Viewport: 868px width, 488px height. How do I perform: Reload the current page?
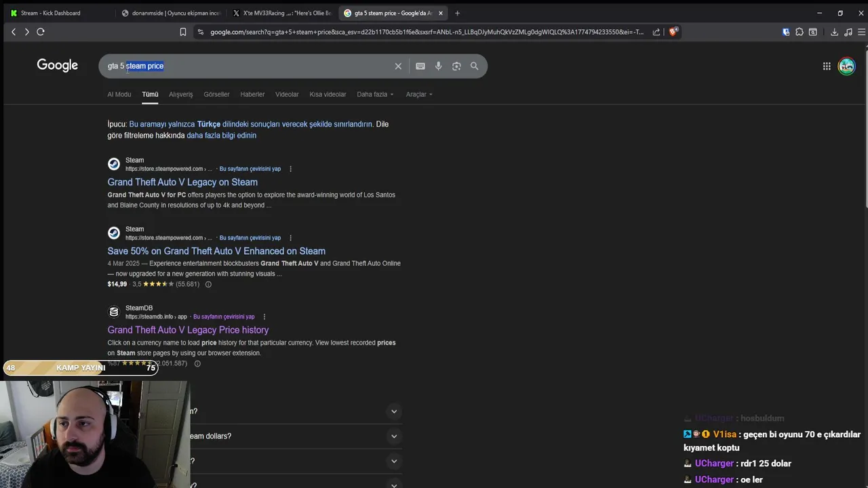(x=41, y=32)
